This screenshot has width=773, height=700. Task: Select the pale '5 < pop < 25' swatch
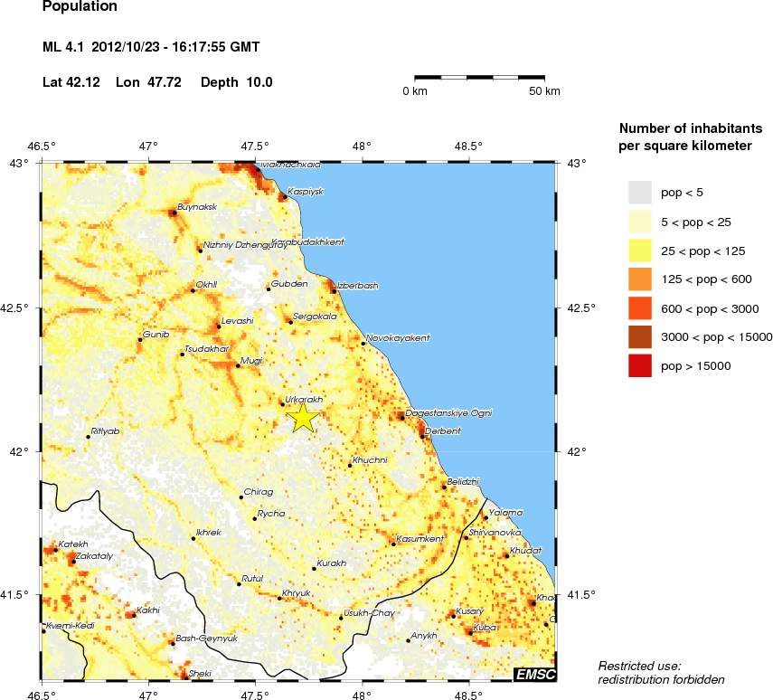(640, 222)
